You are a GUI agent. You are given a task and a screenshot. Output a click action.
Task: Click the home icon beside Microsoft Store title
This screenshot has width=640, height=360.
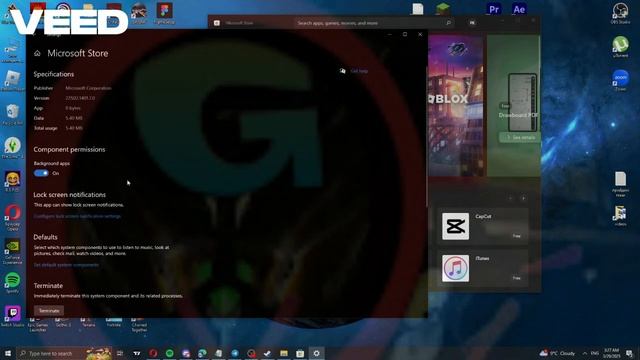coord(37,53)
